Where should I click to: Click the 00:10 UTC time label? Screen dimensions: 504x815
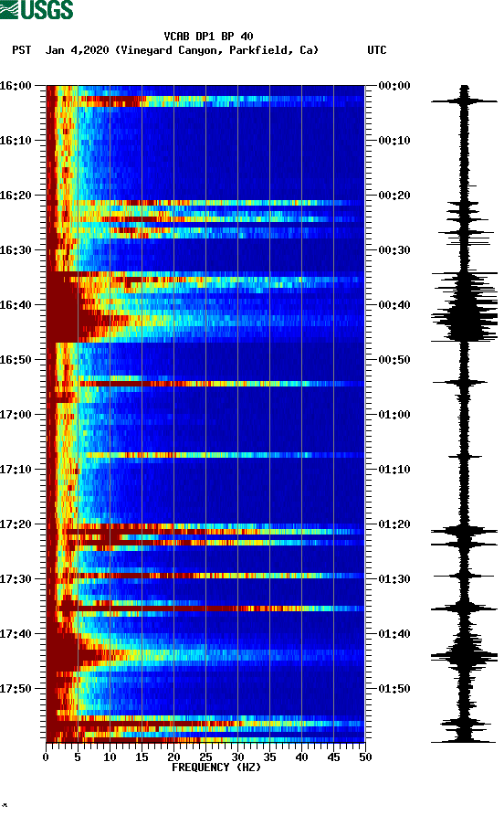coord(394,141)
